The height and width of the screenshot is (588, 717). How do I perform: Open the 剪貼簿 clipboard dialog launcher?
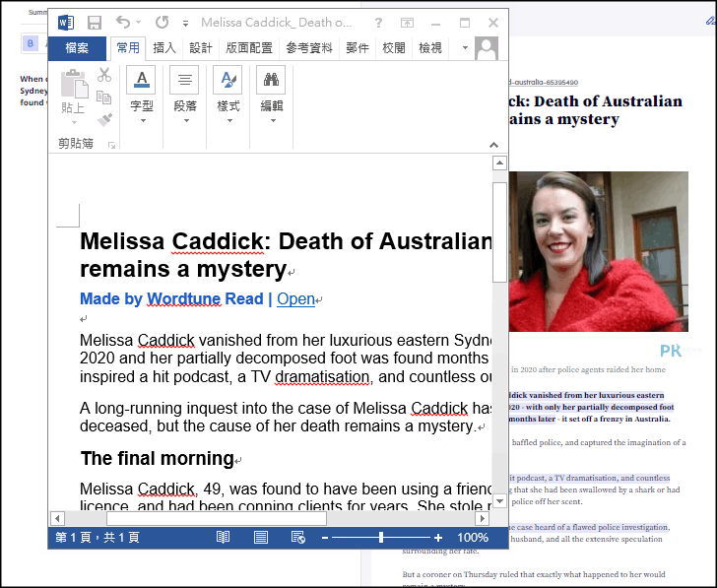[x=111, y=145]
